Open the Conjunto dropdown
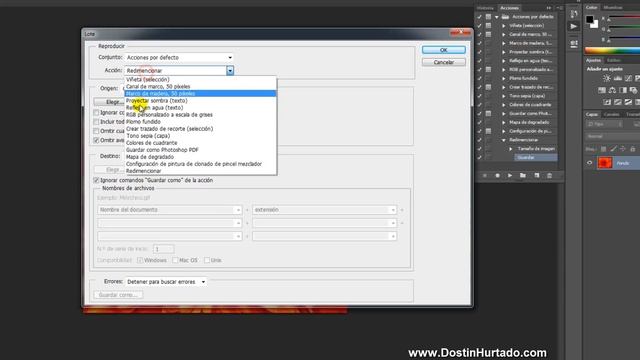The width and height of the screenshot is (640, 360). (179, 58)
